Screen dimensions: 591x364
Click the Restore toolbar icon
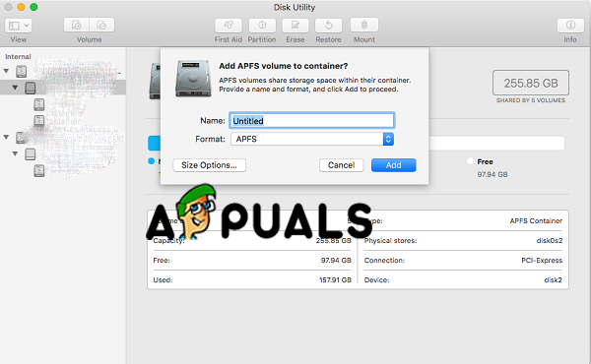[x=328, y=26]
